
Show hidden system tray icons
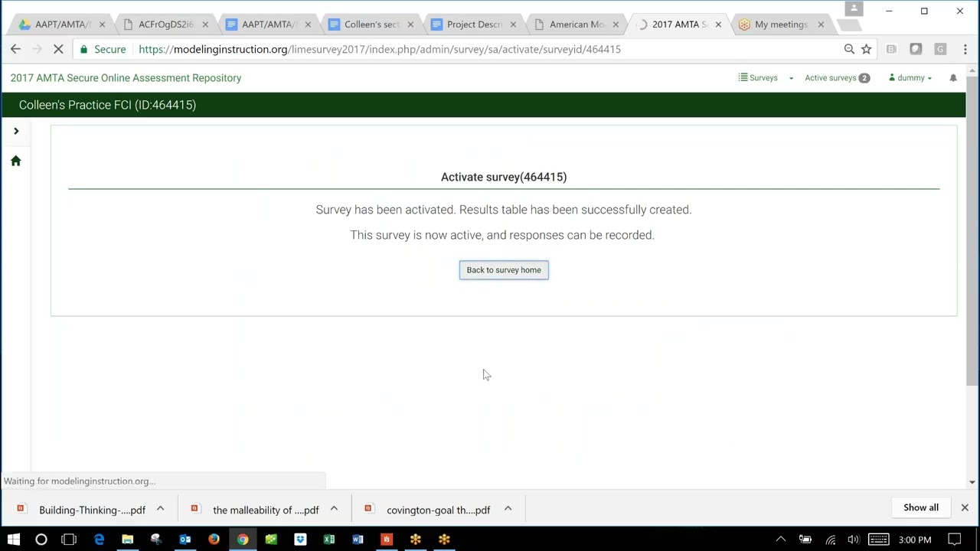coord(781,540)
